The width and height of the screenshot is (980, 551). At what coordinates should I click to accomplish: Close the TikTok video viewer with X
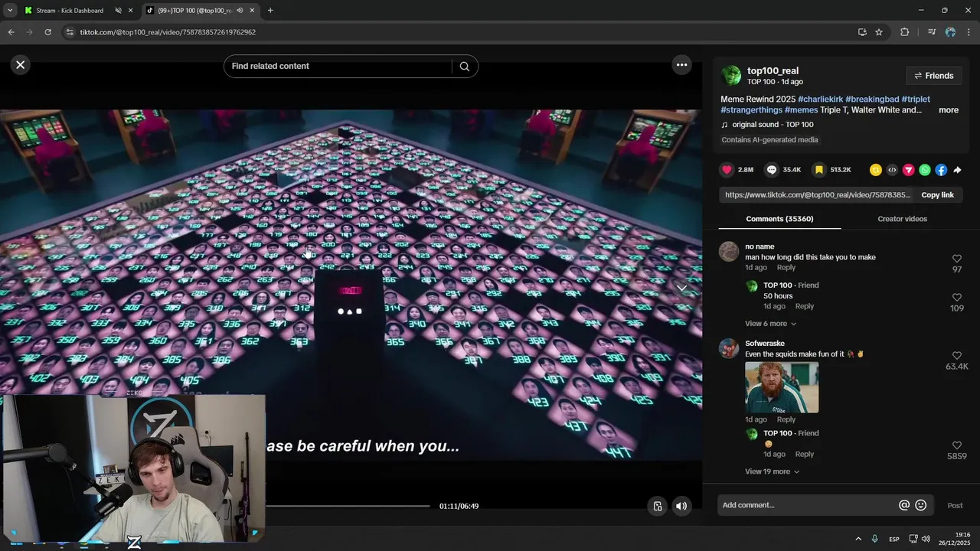pos(21,65)
